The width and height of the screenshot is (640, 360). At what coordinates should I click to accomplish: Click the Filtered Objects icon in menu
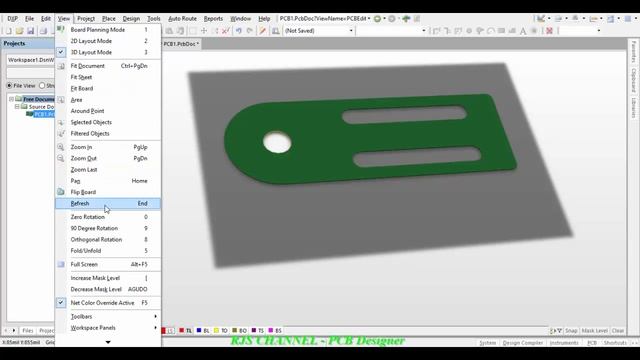pyautogui.click(x=61, y=133)
